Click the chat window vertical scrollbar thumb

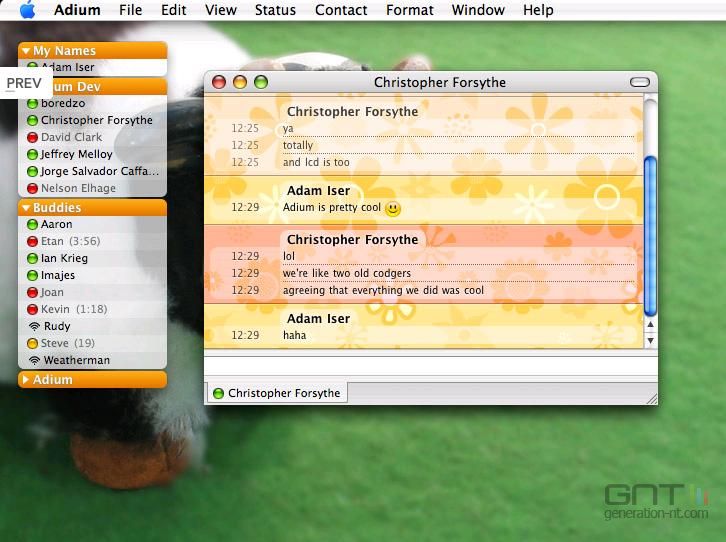[650, 236]
